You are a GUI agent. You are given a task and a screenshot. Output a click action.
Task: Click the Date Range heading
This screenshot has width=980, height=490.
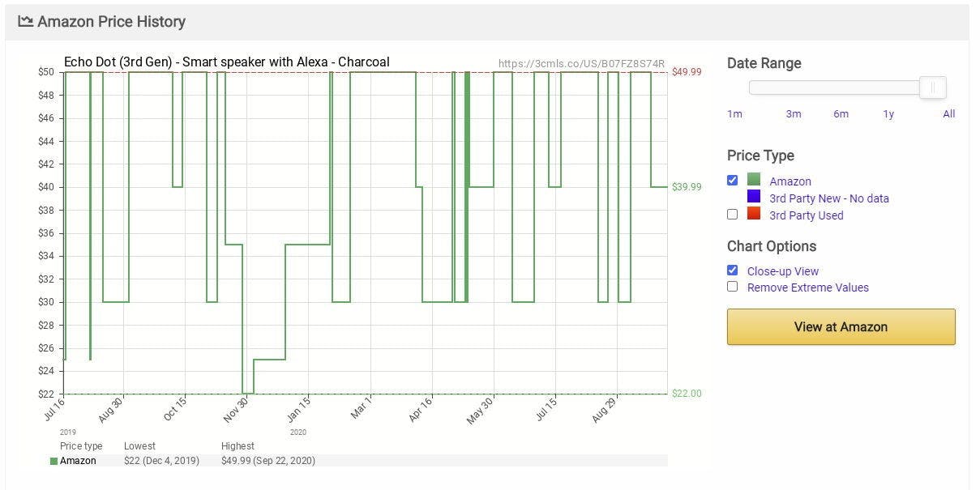764,63
